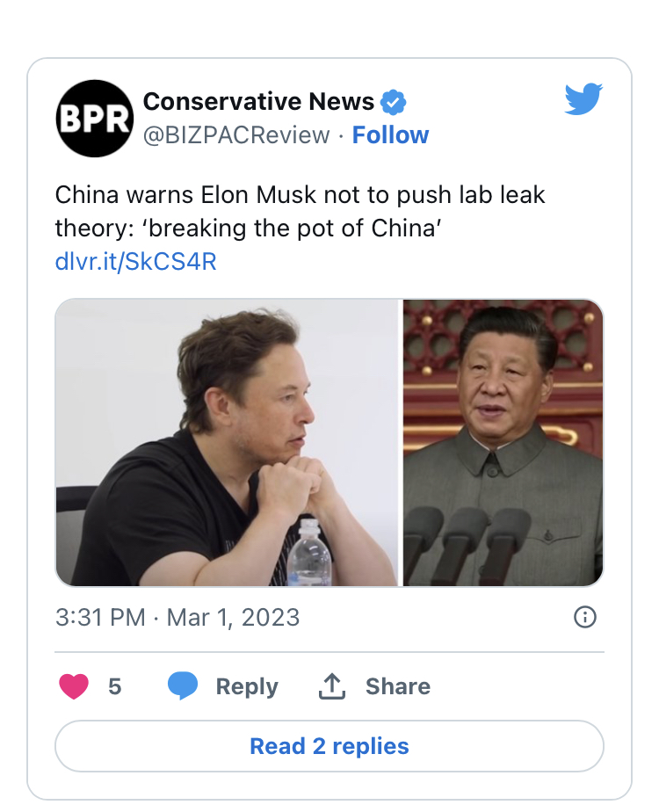Open the right photo of man at microphones

click(503, 443)
